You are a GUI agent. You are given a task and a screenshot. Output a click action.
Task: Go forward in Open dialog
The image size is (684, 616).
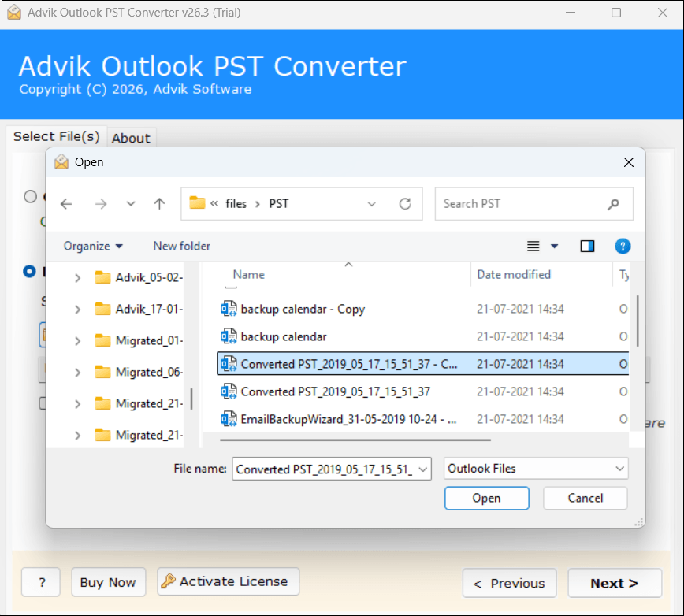101,203
